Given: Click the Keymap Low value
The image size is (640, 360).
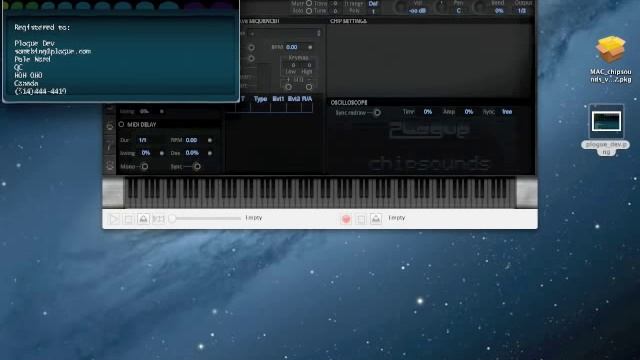Looking at the screenshot, I should tap(293, 65).
